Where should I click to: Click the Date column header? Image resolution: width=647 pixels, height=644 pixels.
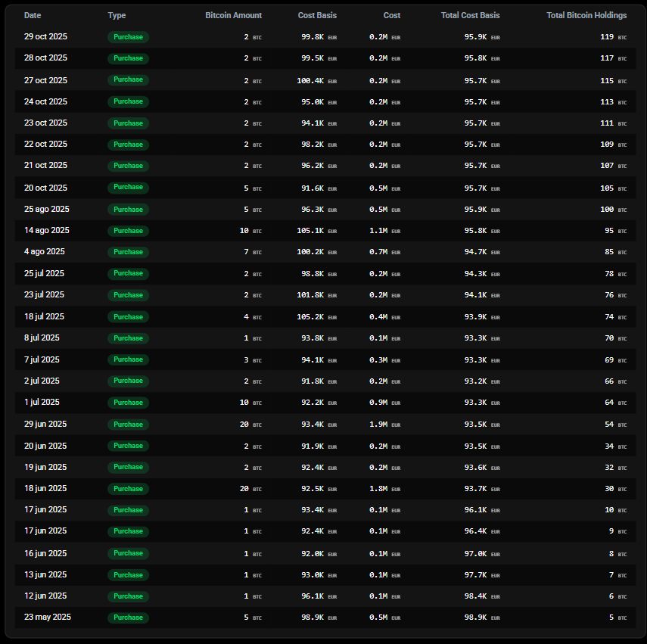[33, 15]
